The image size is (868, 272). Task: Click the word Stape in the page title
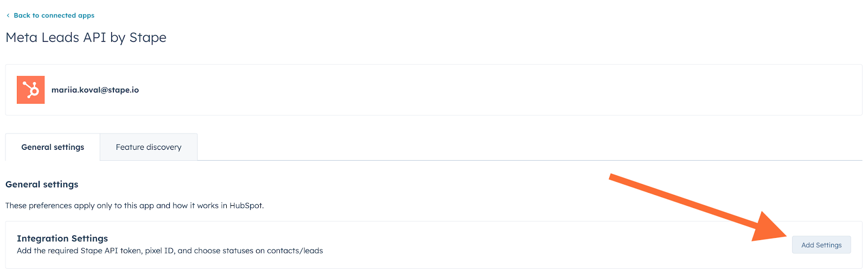click(148, 37)
